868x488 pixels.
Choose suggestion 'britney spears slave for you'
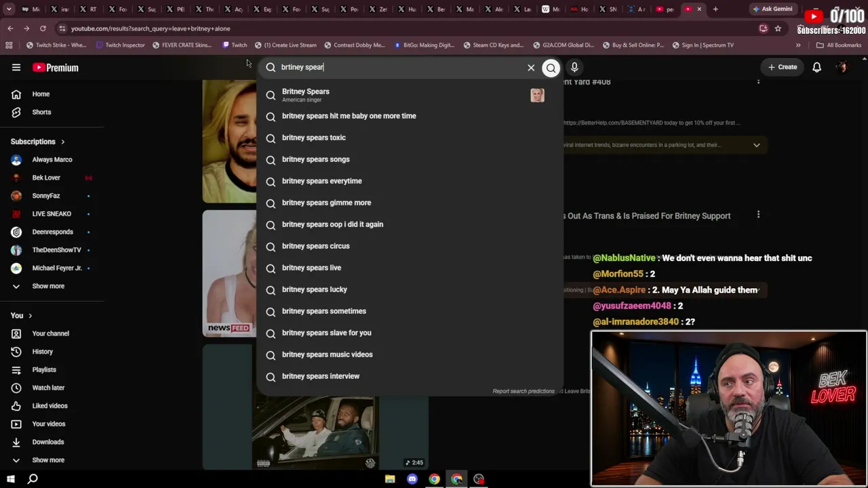click(410, 333)
